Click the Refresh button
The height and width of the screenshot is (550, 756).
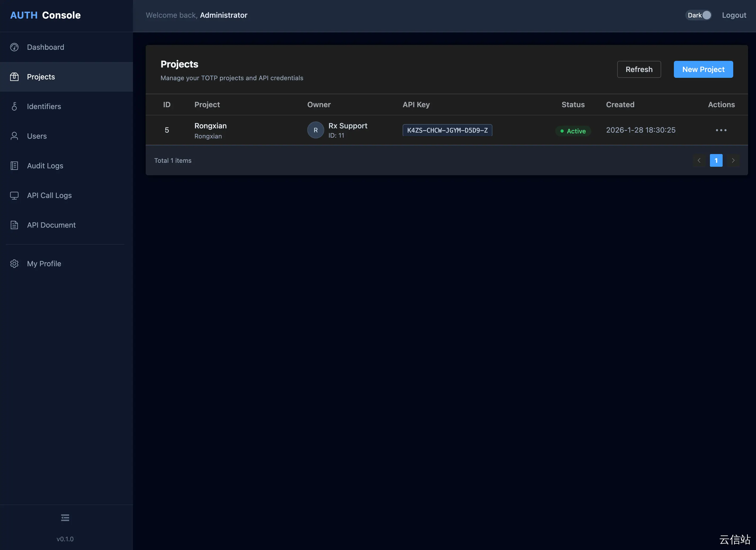tap(639, 70)
